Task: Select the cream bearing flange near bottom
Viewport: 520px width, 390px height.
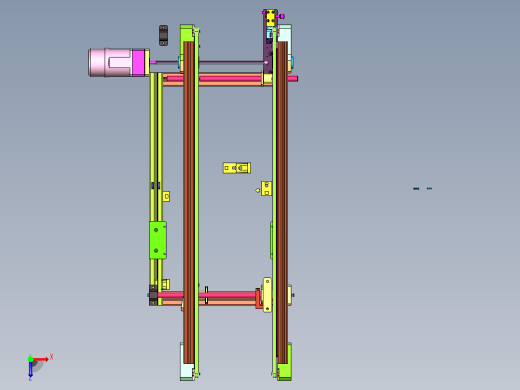Action: point(267,295)
